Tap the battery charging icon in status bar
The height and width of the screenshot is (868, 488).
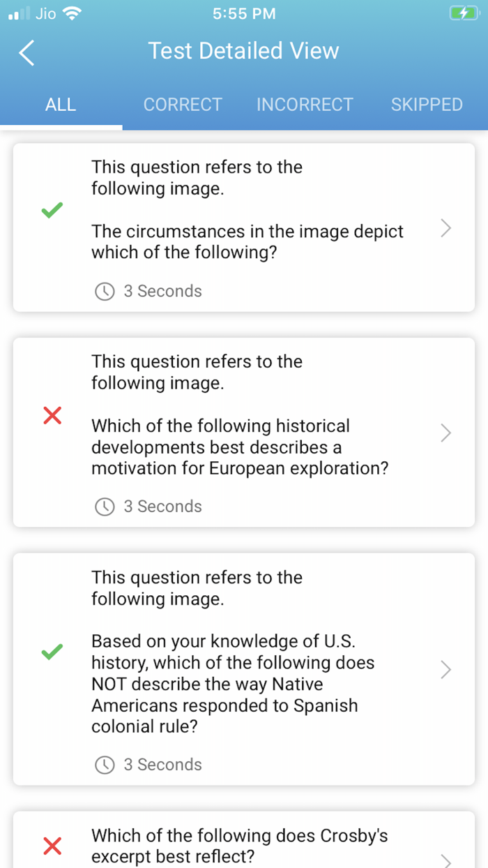[x=463, y=13]
